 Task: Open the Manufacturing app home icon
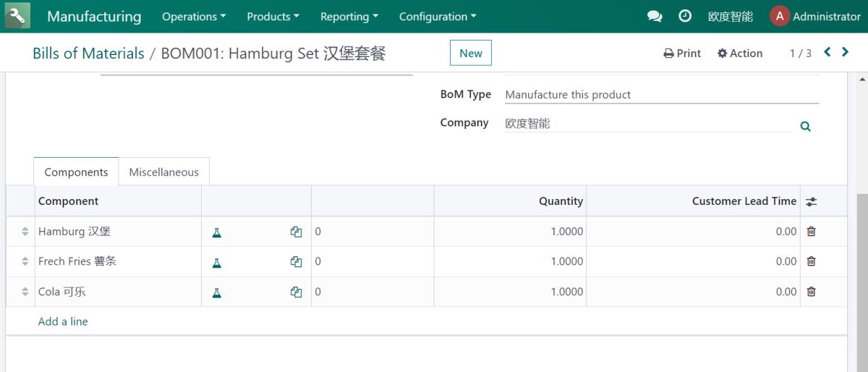(17, 16)
